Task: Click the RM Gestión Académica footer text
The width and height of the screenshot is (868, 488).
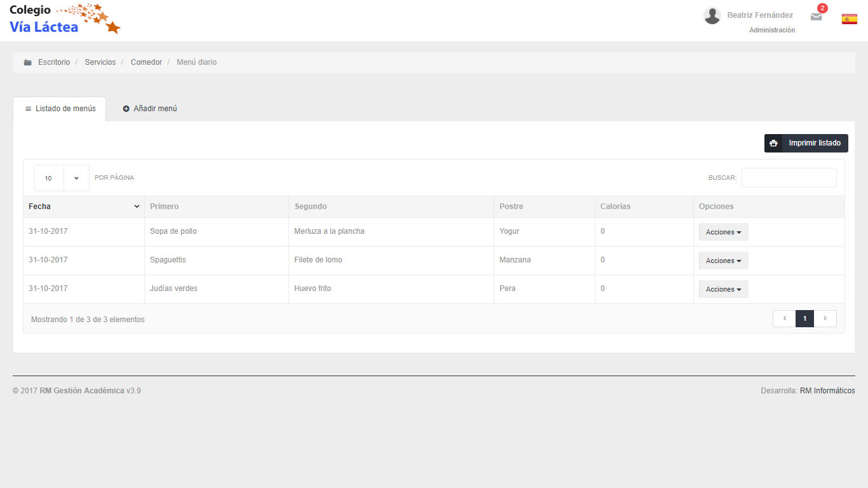Action: click(82, 391)
